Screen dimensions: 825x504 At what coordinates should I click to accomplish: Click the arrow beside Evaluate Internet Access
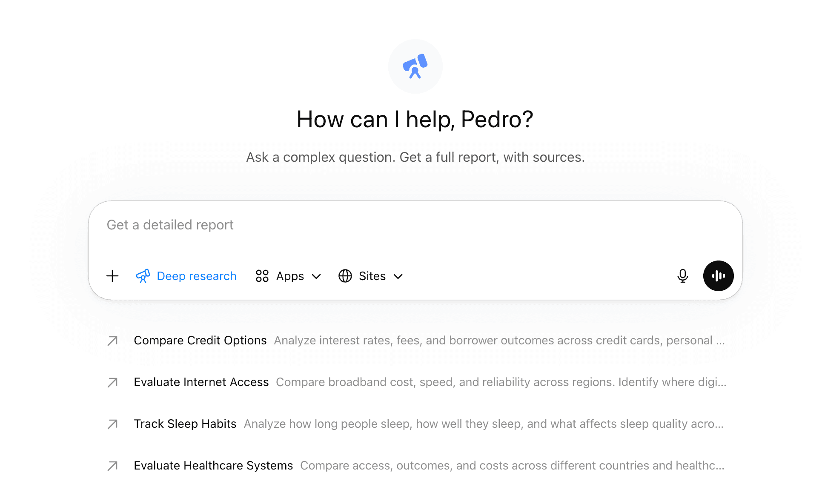pyautogui.click(x=112, y=382)
